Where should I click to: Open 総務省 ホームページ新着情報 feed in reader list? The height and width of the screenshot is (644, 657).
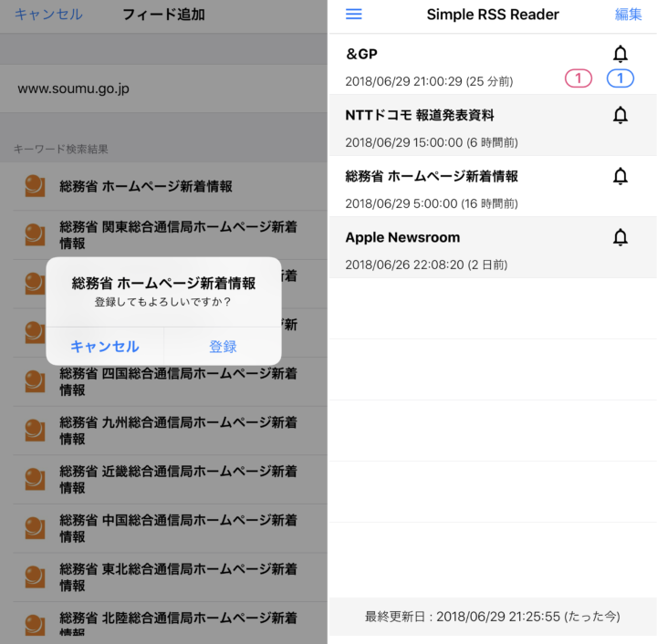coord(493,186)
